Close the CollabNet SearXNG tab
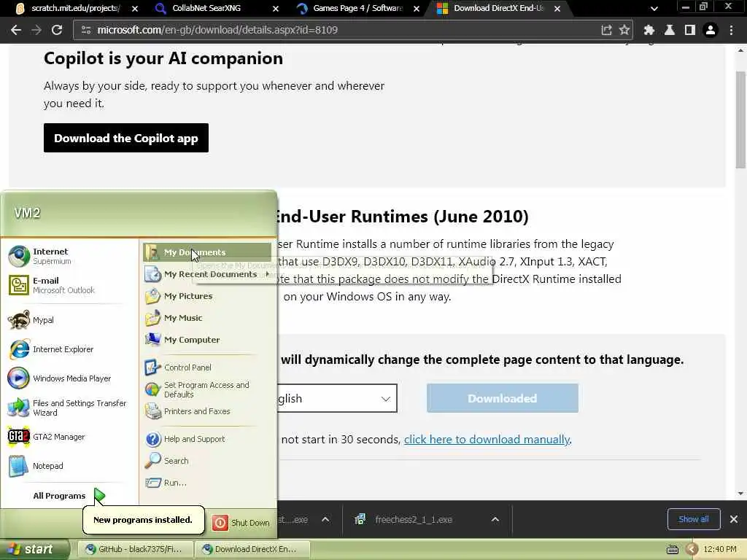Viewport: 747px width, 560px height. coord(276,9)
